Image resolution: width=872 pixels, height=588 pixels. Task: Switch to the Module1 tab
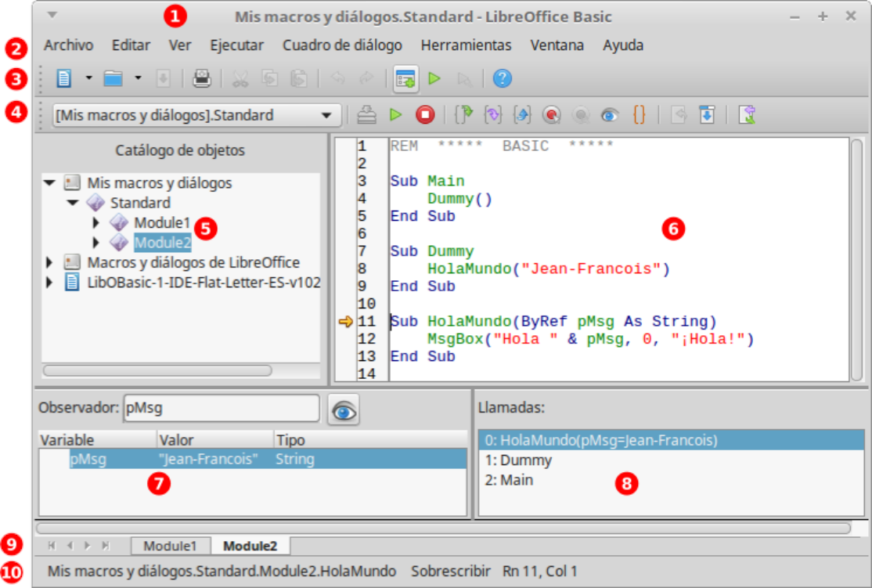click(170, 546)
